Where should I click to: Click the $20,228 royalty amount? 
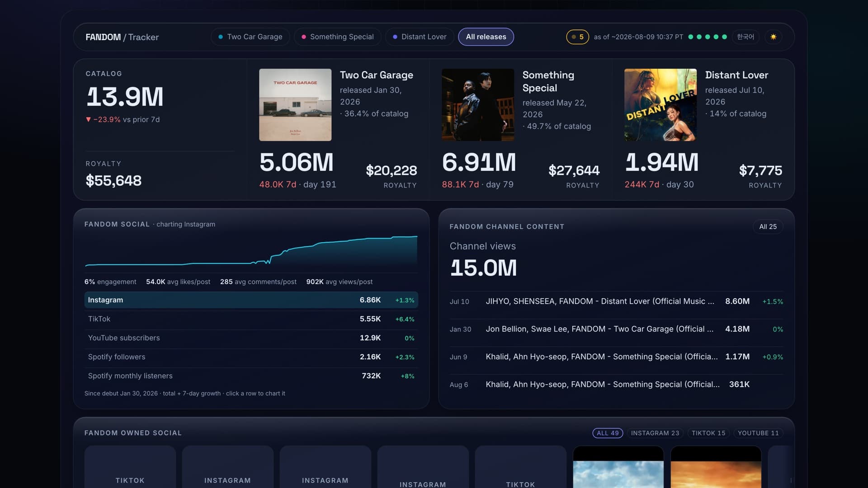click(x=392, y=170)
